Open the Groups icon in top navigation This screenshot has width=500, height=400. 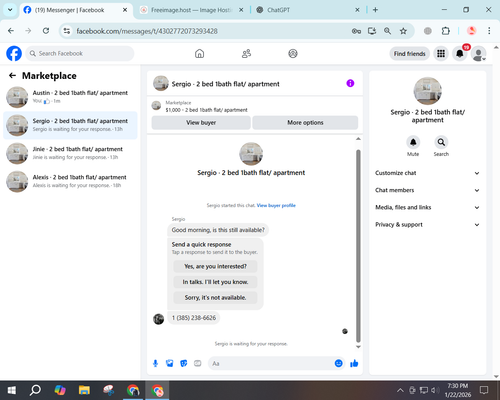click(293, 53)
